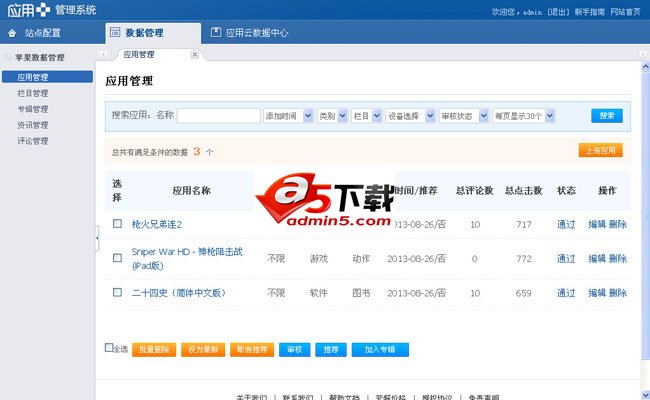Click the scrollbar down arrow
The width and height of the screenshot is (650, 400).
[x=645, y=395]
